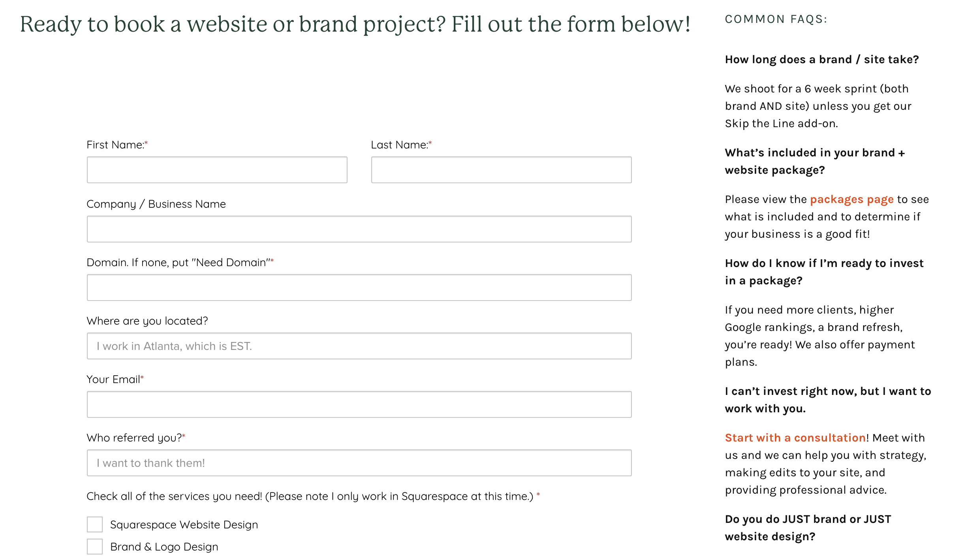Viewport: 966px width, 560px height.
Task: Click the 'Do you do JUST brand' question
Action: 808,528
